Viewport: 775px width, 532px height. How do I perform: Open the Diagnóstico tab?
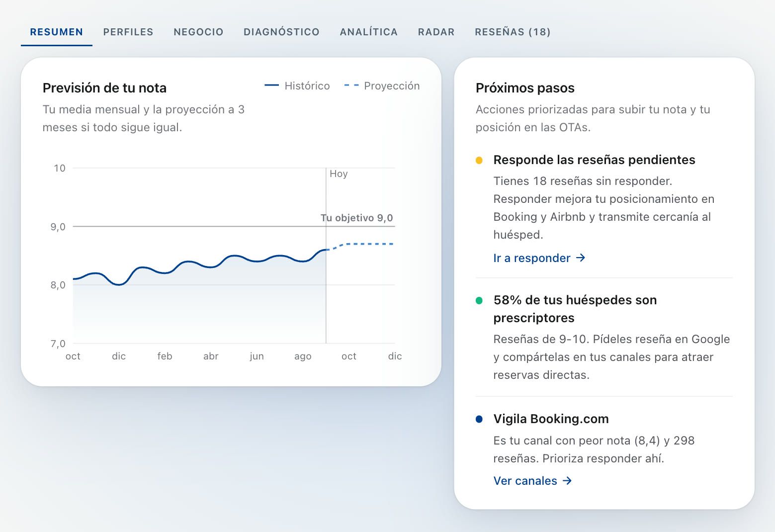pyautogui.click(x=281, y=32)
